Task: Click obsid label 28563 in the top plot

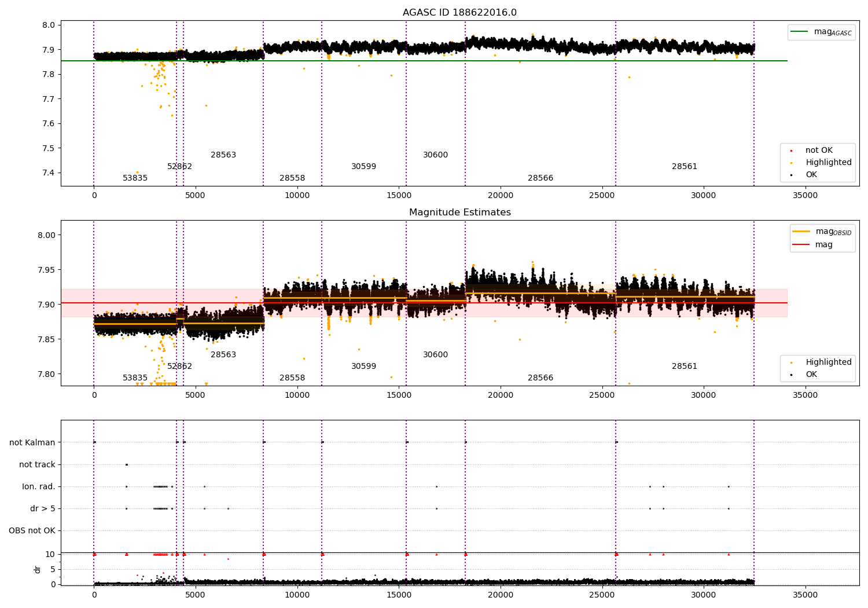Action: click(x=223, y=155)
